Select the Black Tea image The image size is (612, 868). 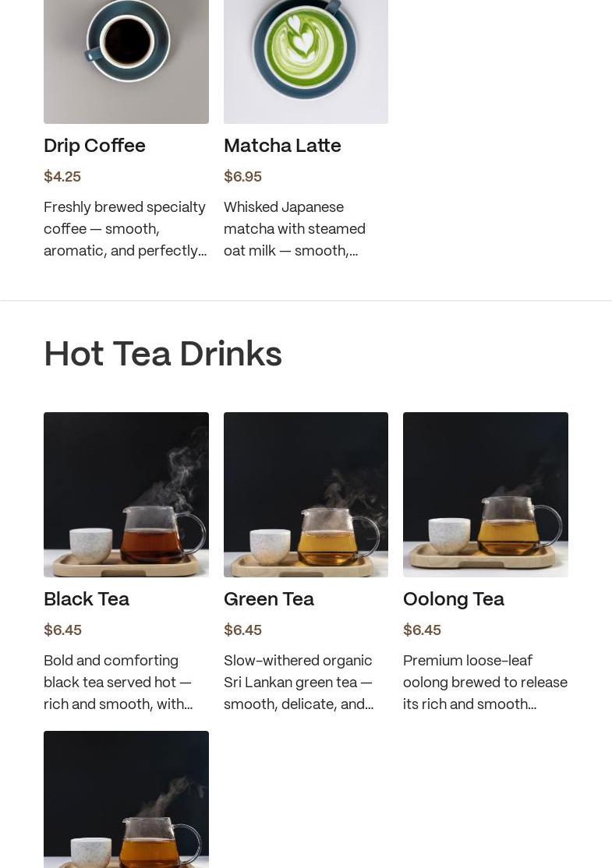click(126, 494)
